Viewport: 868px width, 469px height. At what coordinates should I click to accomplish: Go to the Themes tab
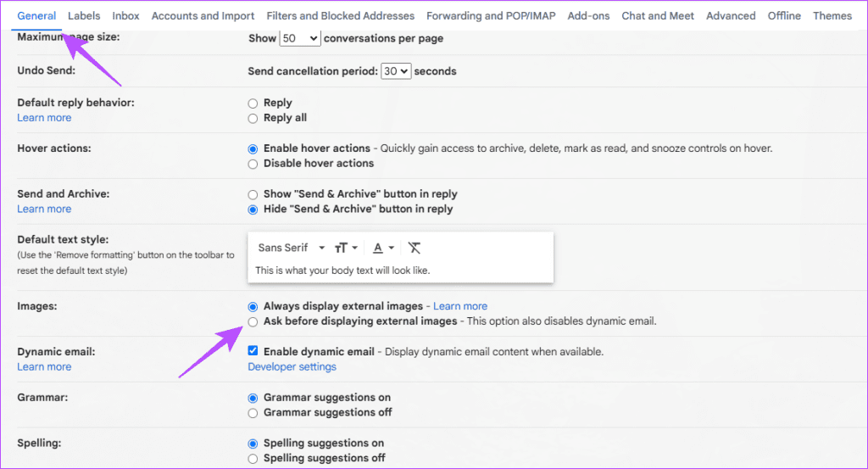832,16
